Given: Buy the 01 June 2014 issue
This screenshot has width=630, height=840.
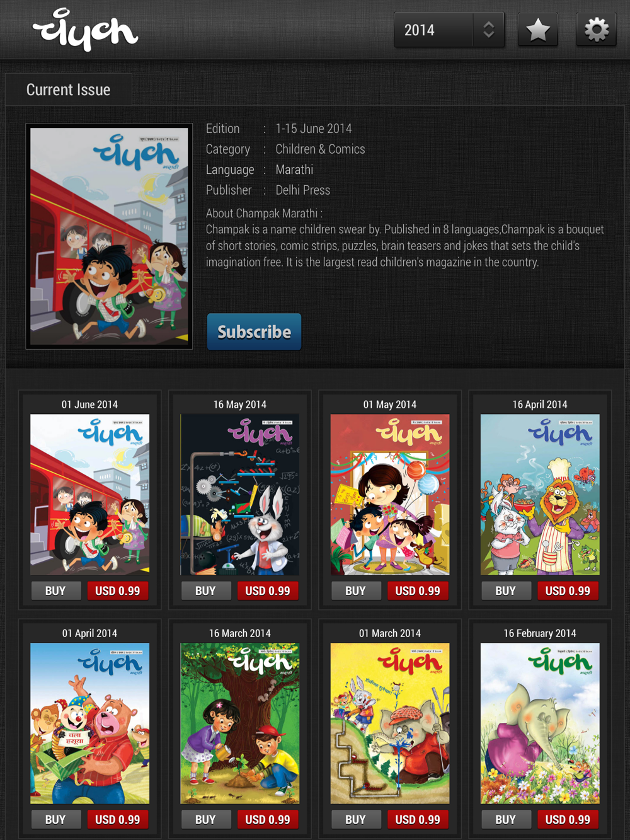Looking at the screenshot, I should pyautogui.click(x=55, y=590).
